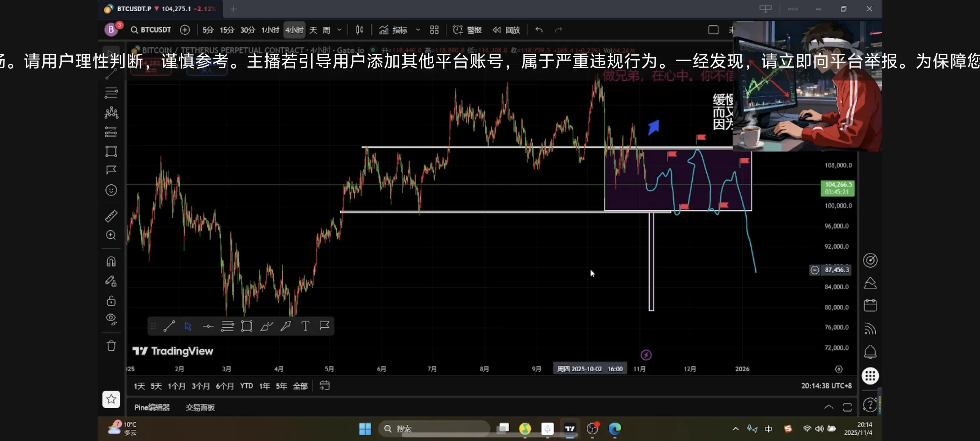Toggle the magnet snap mode
The height and width of the screenshot is (441, 980).
coord(111,261)
